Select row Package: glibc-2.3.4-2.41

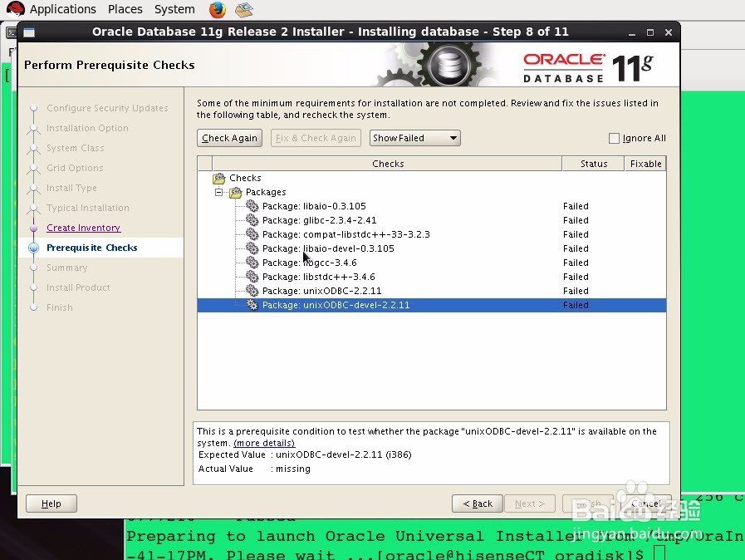[x=431, y=220]
